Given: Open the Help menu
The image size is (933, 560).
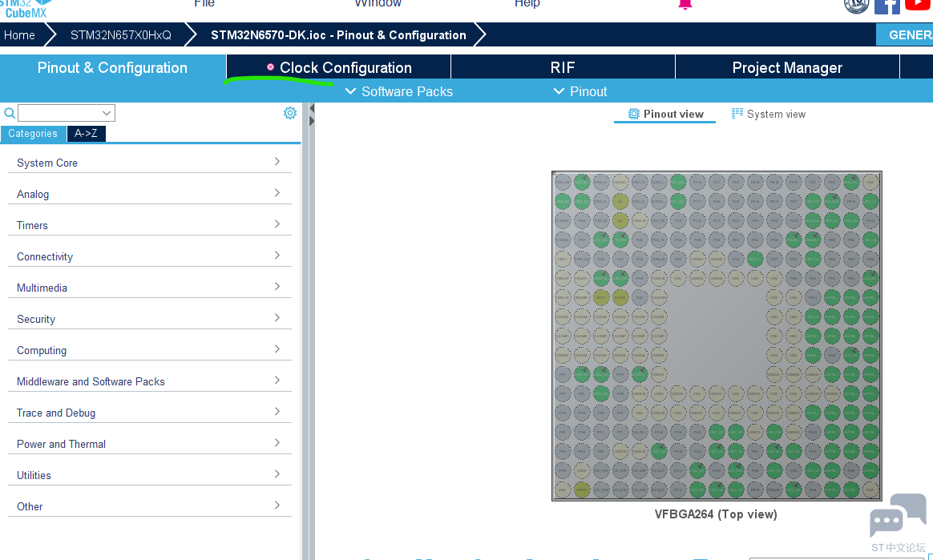Looking at the screenshot, I should point(527,3).
